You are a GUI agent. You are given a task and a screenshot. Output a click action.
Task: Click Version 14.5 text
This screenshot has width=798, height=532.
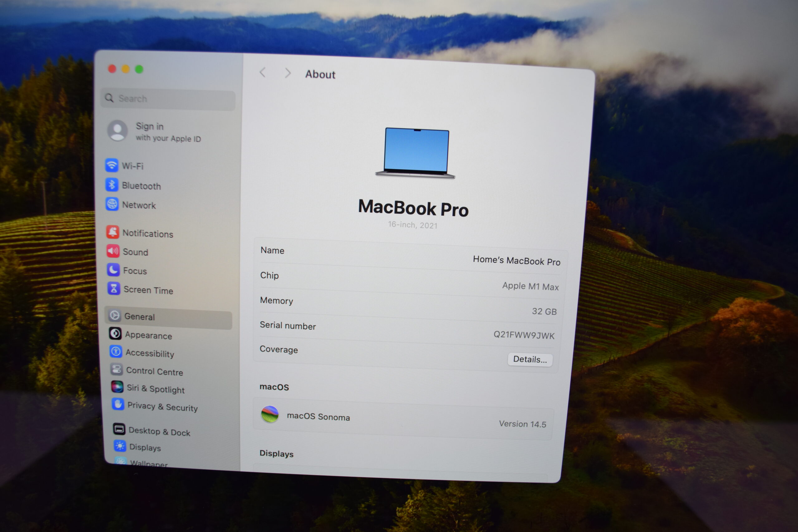(x=522, y=424)
